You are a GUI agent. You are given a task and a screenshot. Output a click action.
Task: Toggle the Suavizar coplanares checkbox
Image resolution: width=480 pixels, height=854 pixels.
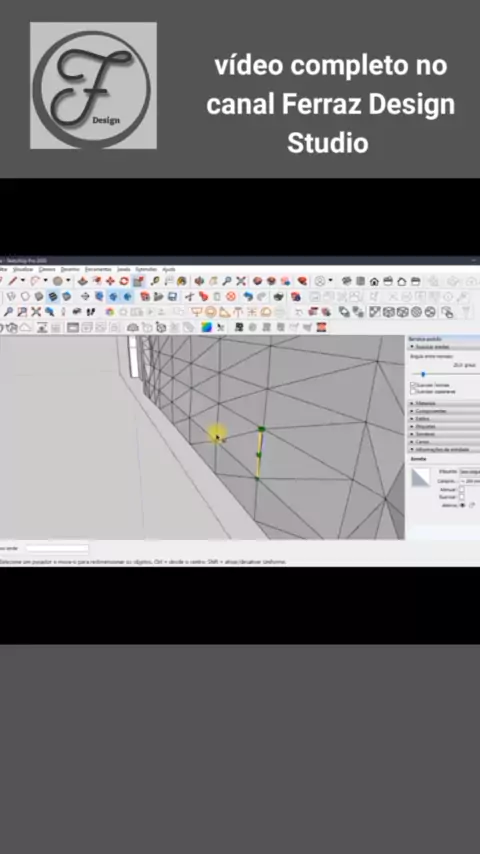pyautogui.click(x=413, y=392)
